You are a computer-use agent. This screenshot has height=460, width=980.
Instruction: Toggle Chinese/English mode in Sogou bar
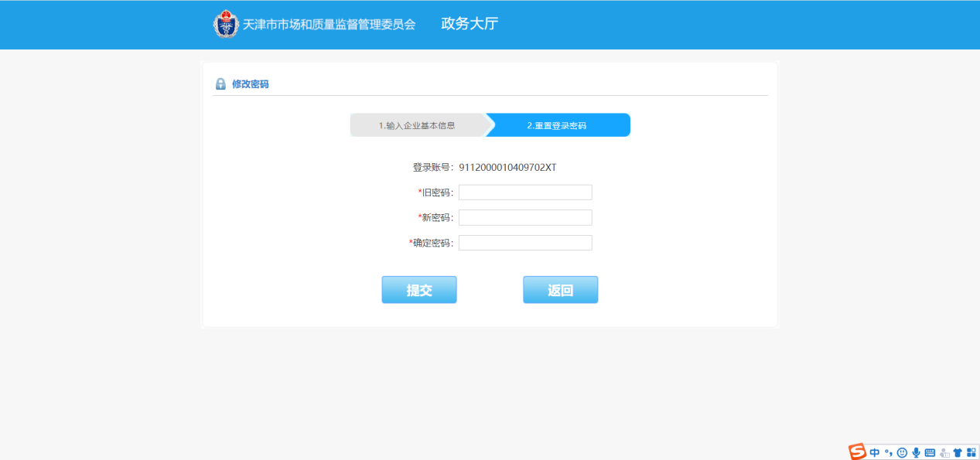[x=874, y=452]
